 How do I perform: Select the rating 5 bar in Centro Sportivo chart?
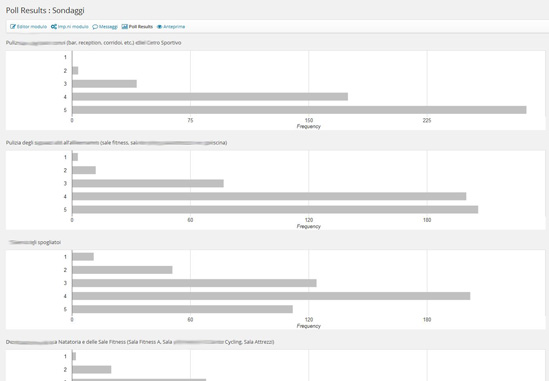click(x=299, y=110)
